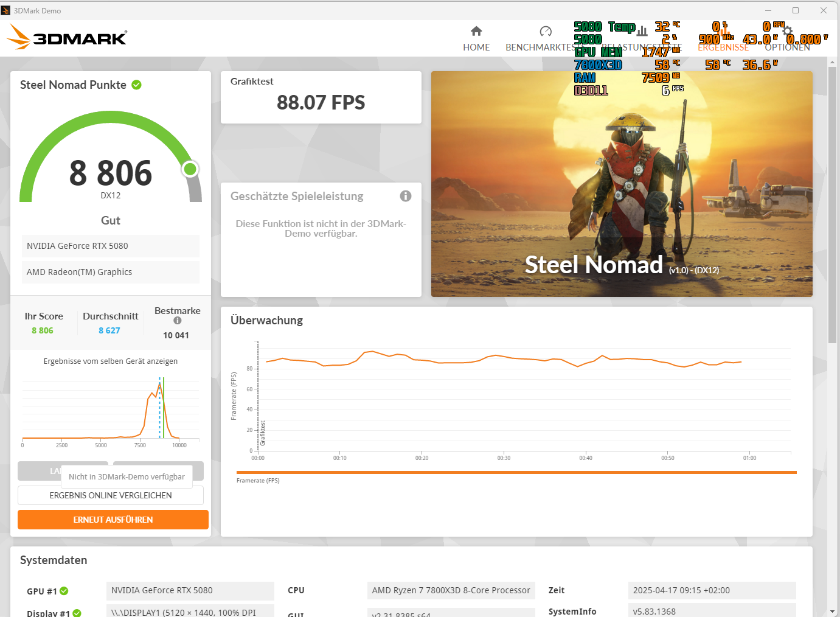840x617 pixels.
Task: Open the Optionen tab
Action: point(787,47)
